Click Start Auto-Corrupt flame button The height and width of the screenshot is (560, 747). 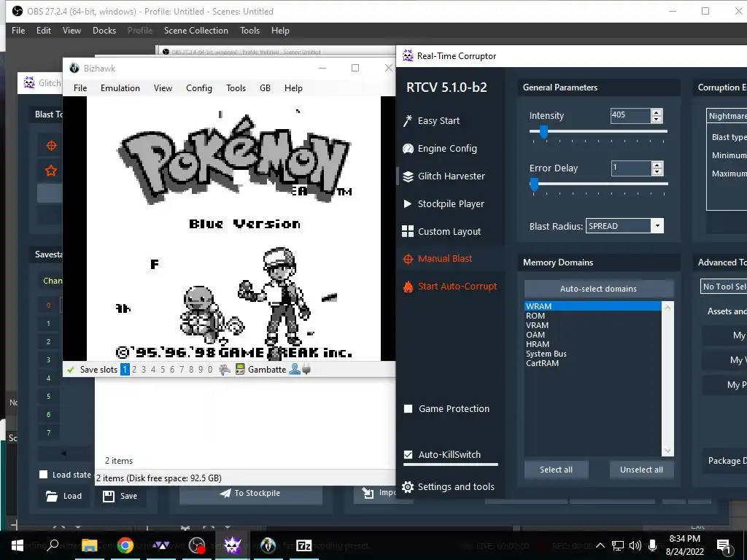449,286
